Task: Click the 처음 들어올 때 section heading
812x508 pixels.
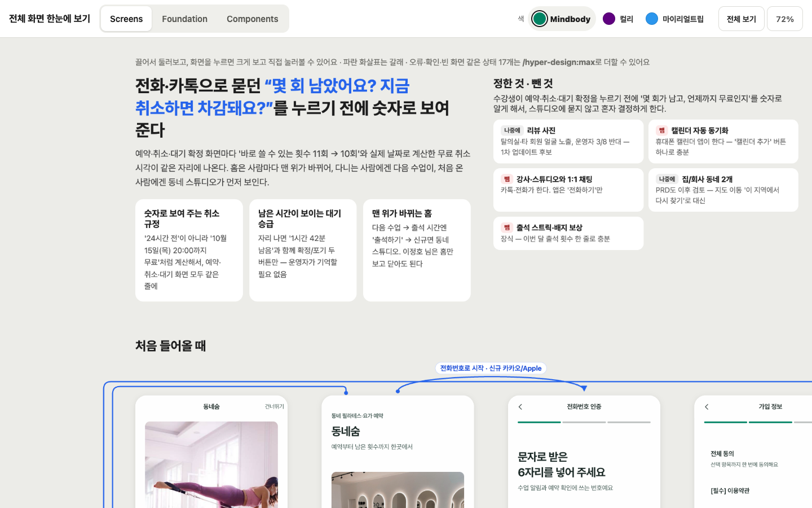Action: [170, 345]
